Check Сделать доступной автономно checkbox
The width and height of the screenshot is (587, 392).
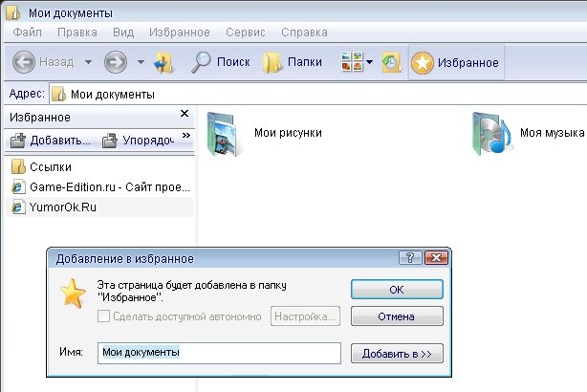point(103,316)
